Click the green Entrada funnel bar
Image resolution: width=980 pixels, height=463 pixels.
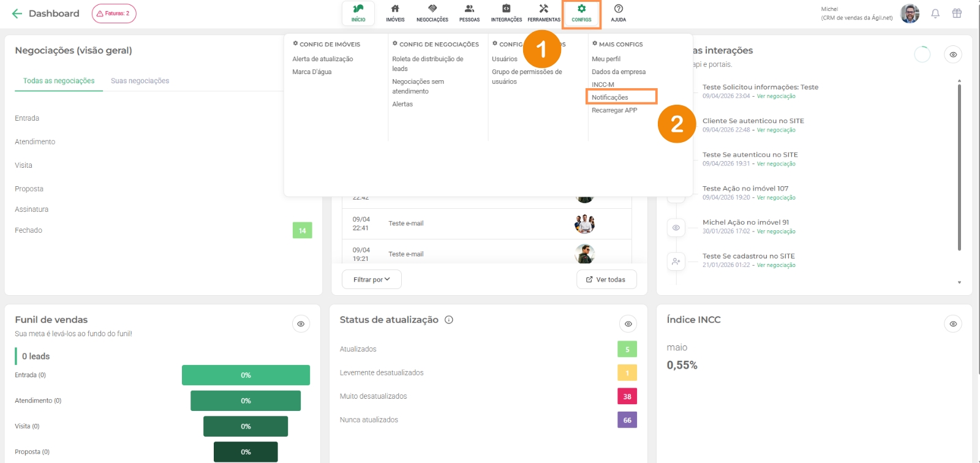246,375
